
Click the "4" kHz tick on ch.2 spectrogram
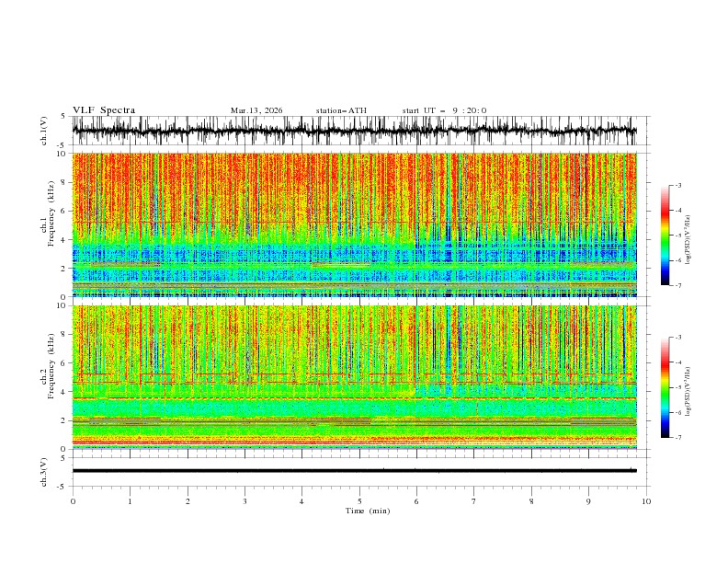pos(63,392)
